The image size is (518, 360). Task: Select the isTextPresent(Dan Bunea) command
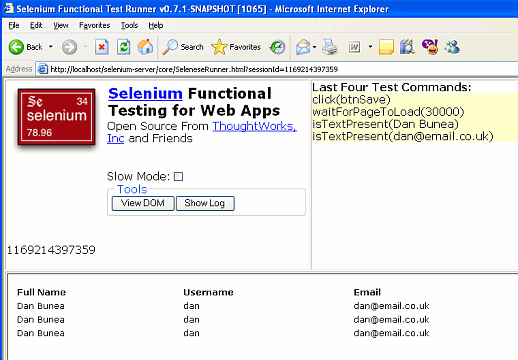click(x=385, y=124)
